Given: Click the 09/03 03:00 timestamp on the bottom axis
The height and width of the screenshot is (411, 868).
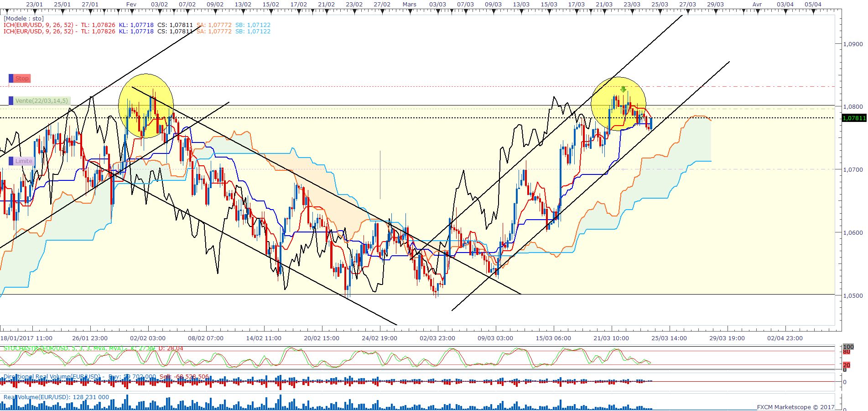Looking at the screenshot, I should tap(495, 338).
